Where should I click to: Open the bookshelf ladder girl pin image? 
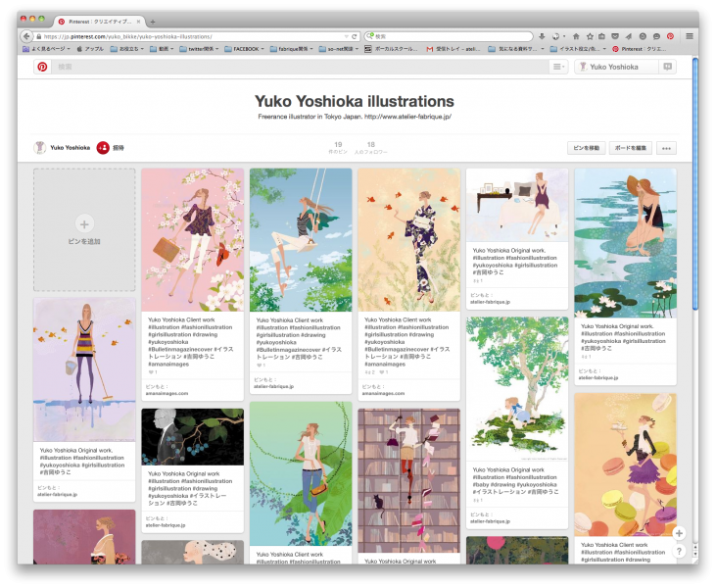click(x=408, y=480)
